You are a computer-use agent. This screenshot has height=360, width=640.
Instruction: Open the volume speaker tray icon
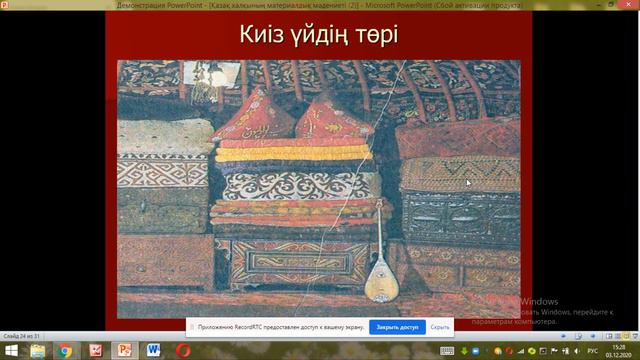(577, 351)
